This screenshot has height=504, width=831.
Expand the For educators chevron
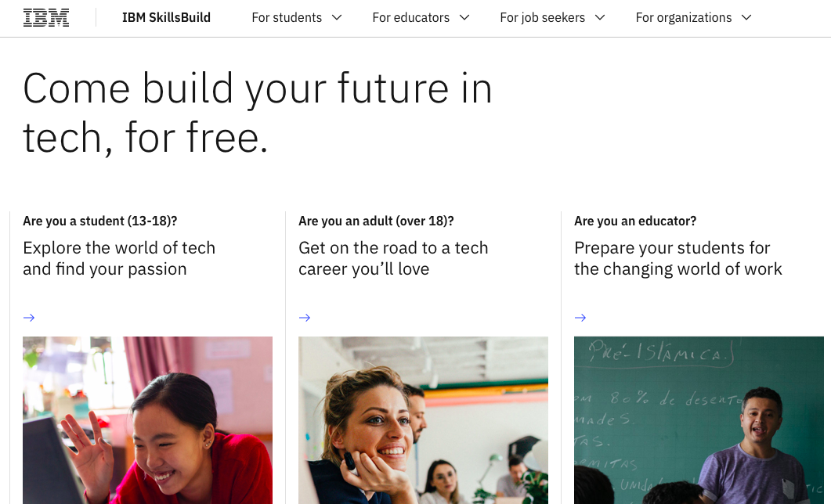(x=464, y=17)
